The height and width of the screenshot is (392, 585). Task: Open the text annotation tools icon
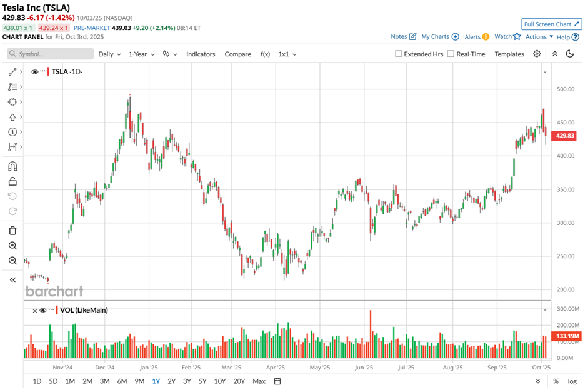12,87
